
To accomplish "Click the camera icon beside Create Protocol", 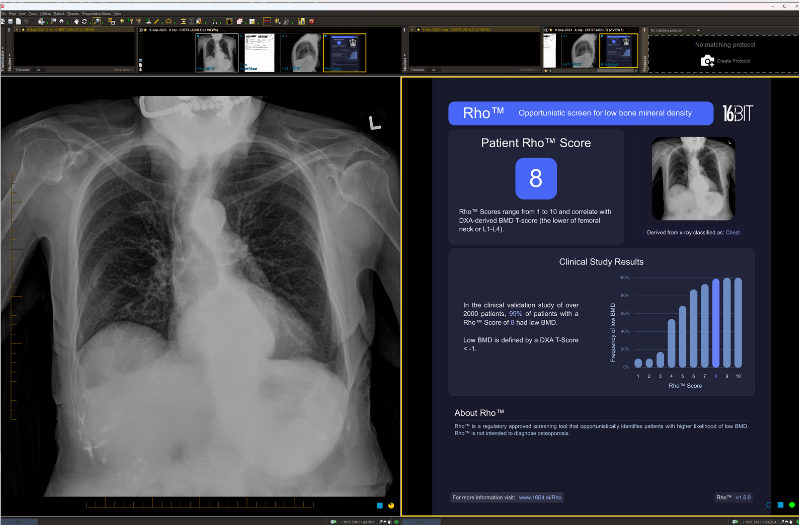I will 707,61.
